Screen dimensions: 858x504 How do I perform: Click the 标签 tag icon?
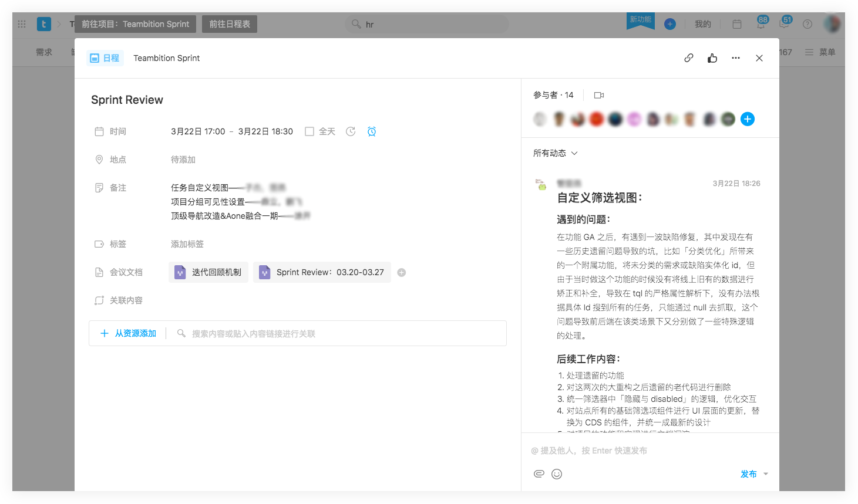(99, 244)
